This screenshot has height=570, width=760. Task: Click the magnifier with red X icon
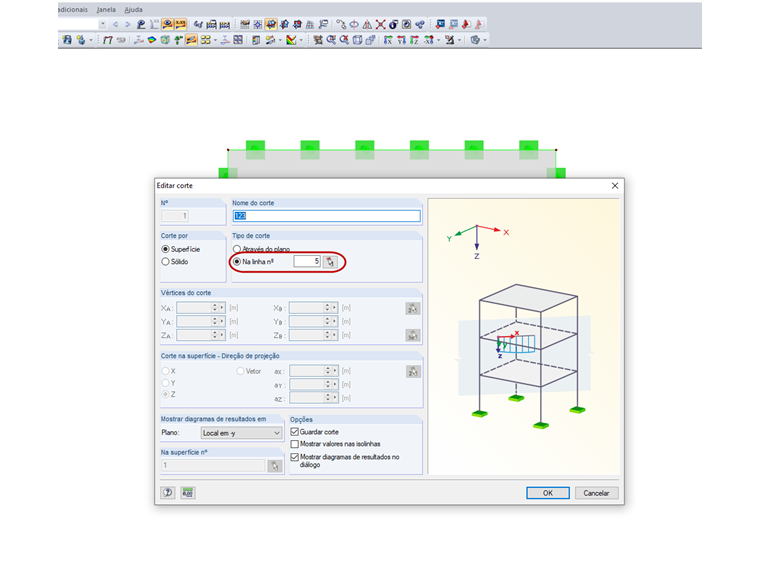[344, 40]
